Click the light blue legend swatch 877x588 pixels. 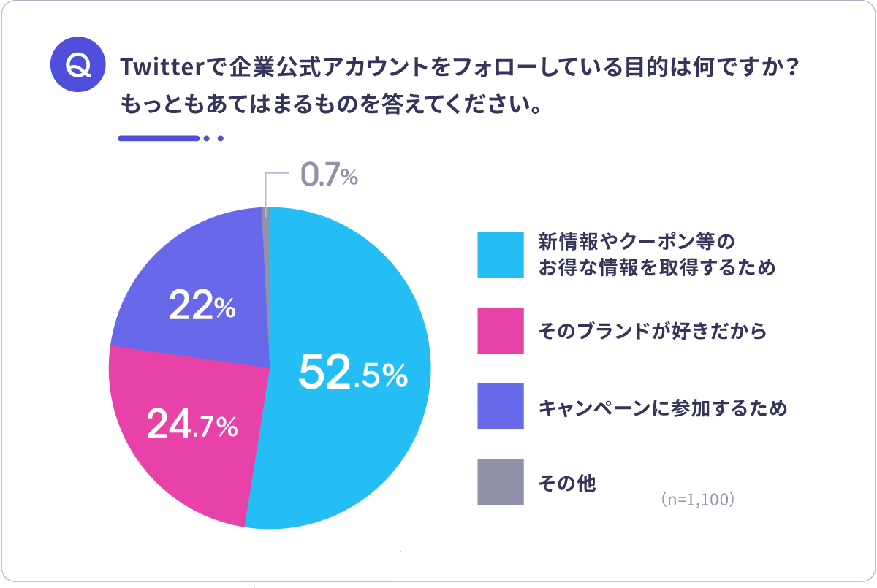point(501,255)
